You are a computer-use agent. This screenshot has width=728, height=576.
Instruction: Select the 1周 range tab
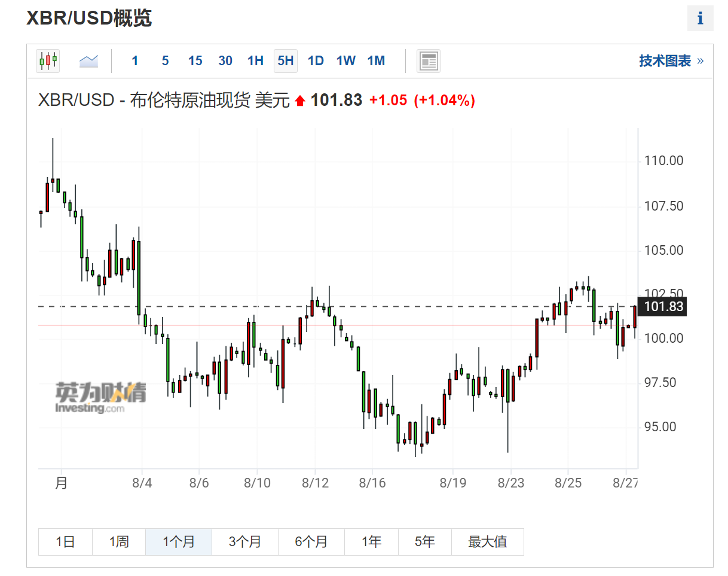coord(119,542)
